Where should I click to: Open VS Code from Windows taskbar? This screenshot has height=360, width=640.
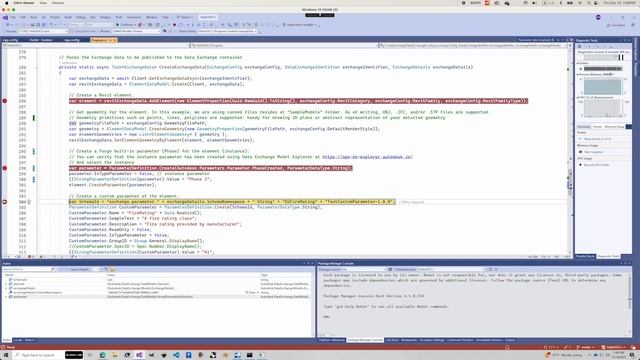(x=176, y=355)
